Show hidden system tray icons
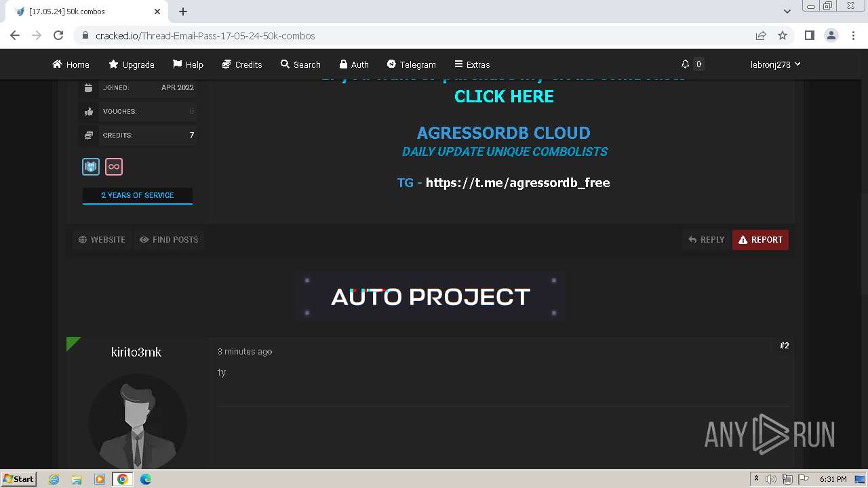 coord(757,479)
